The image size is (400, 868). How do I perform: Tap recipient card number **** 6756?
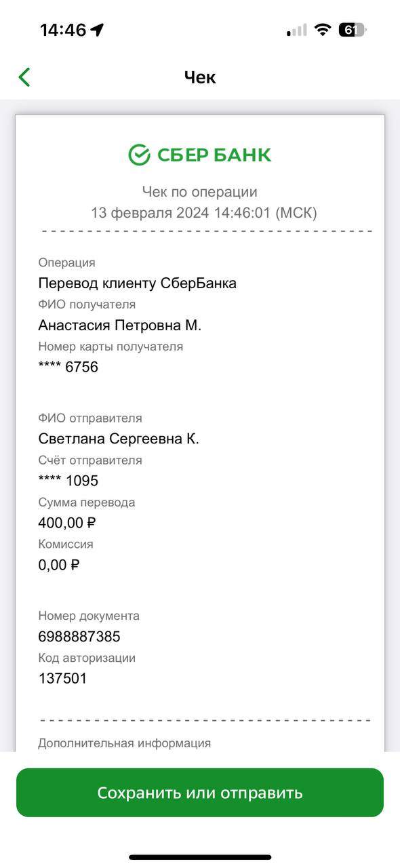[68, 368]
